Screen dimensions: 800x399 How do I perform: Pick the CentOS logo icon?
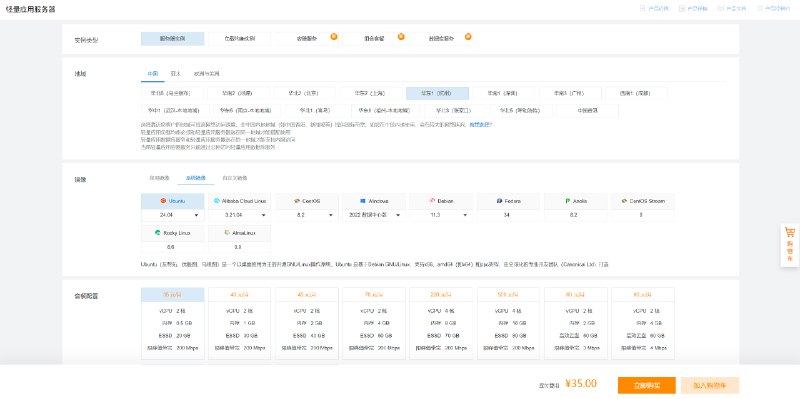[296, 201]
